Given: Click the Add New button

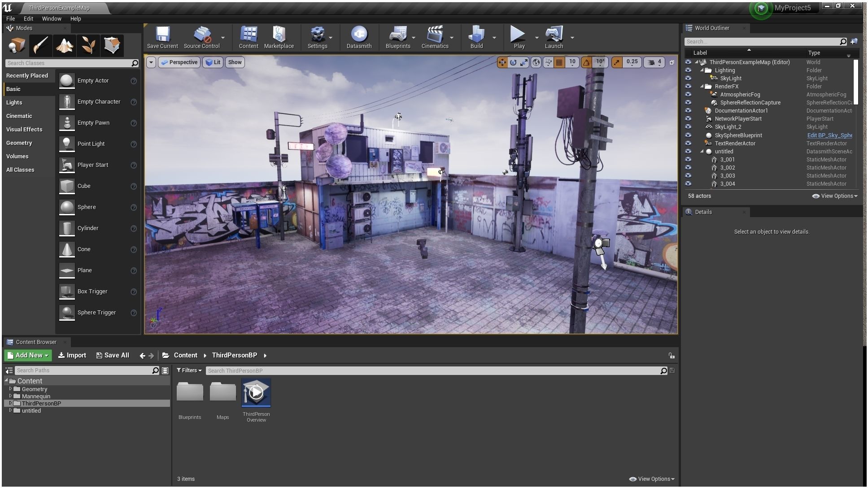Looking at the screenshot, I should pos(28,355).
